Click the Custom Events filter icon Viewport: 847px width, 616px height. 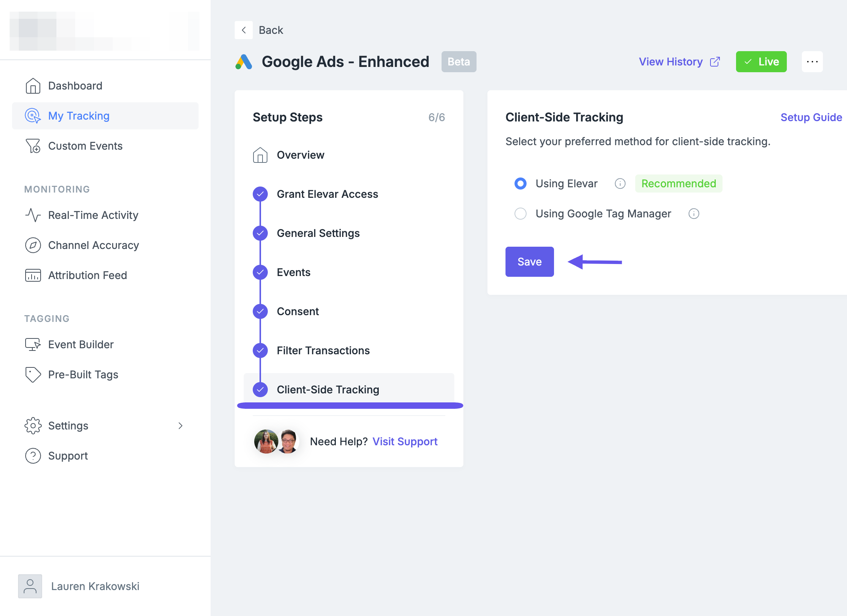click(x=33, y=146)
